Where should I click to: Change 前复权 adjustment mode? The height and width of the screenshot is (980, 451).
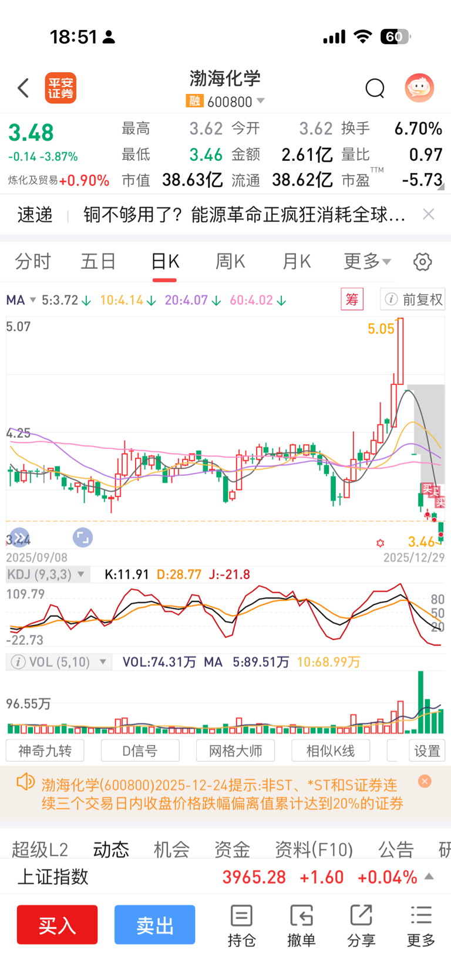tap(412, 299)
